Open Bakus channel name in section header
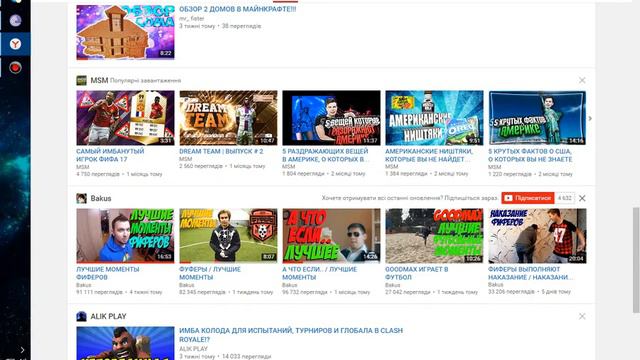Screen dimensions: 640x360 tap(101, 198)
